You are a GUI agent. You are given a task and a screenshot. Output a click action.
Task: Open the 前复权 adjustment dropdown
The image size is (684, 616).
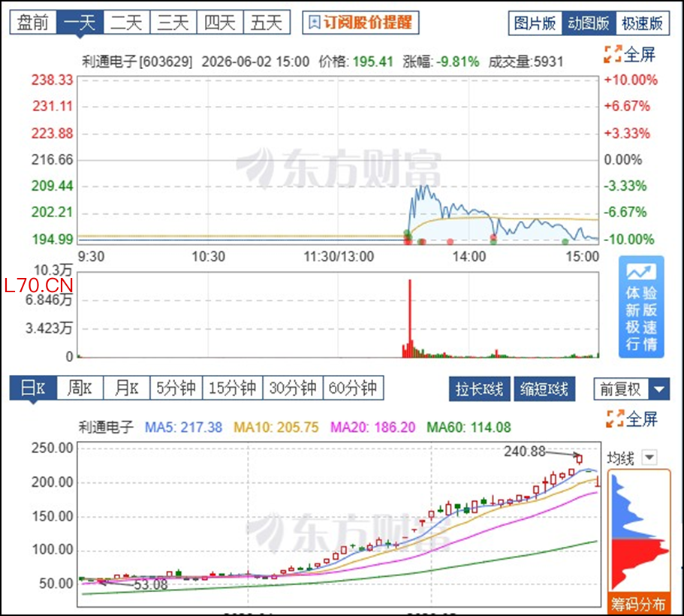631,389
